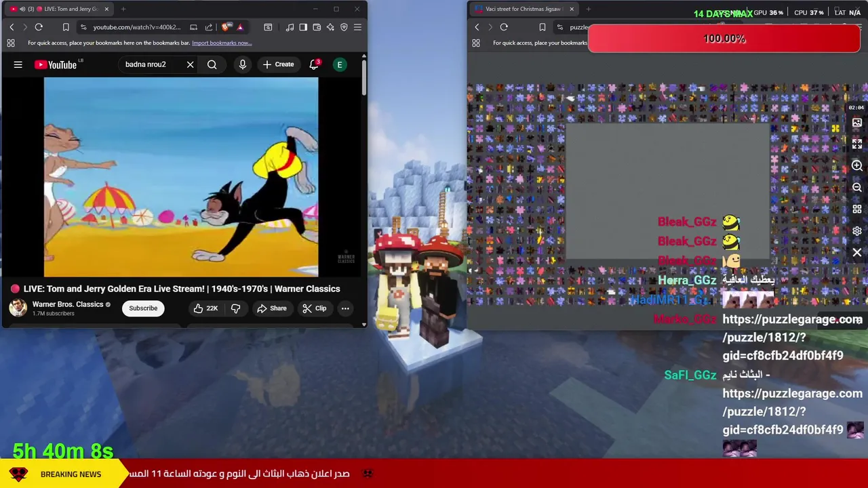The width and height of the screenshot is (868, 488).
Task: Open new tab in YouTube window
Action: click(x=124, y=9)
